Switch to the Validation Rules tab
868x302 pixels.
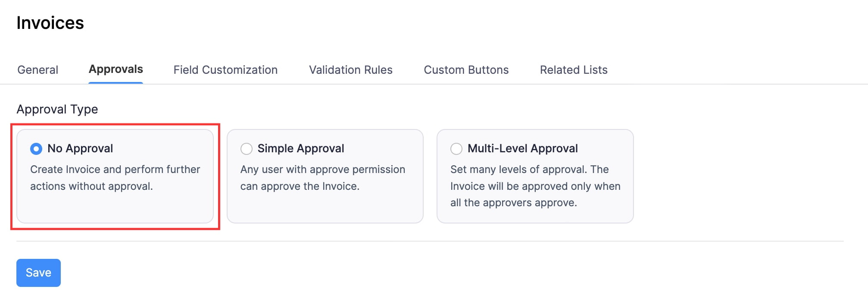tap(350, 69)
